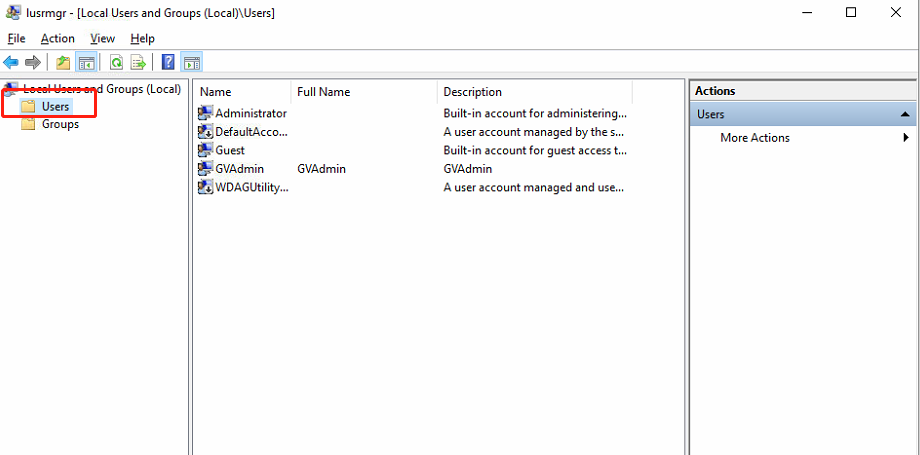920x455 pixels.
Task: Click the Administrator user account icon
Action: pyautogui.click(x=205, y=113)
